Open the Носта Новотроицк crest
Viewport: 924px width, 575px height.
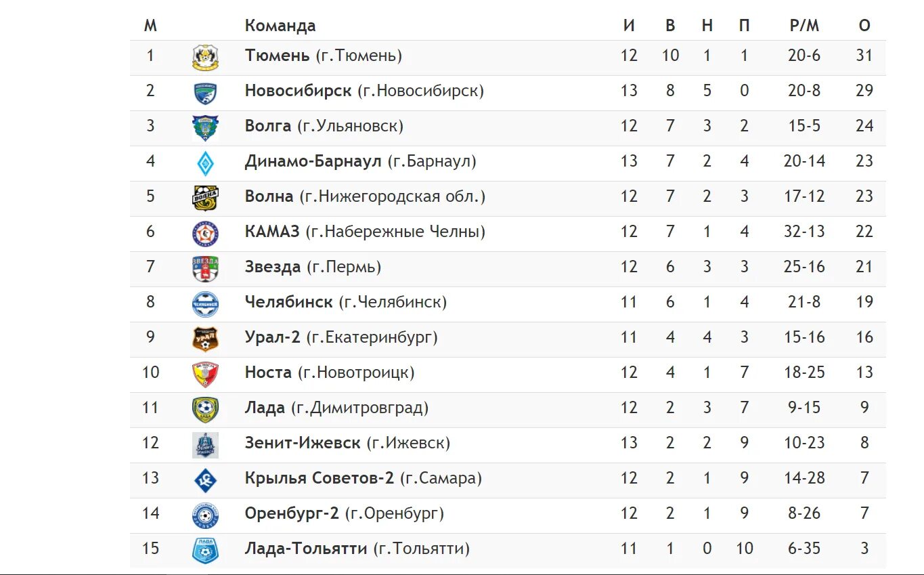tap(205, 375)
